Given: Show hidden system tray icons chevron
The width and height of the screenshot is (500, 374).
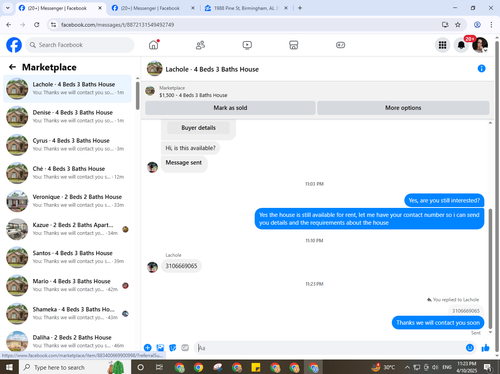Looking at the screenshot, I should (407, 367).
